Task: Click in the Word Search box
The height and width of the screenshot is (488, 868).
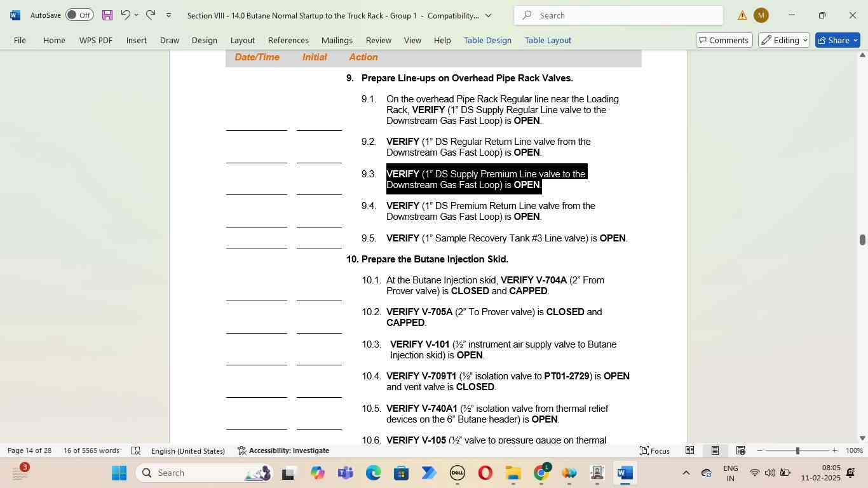Action: pyautogui.click(x=618, y=15)
